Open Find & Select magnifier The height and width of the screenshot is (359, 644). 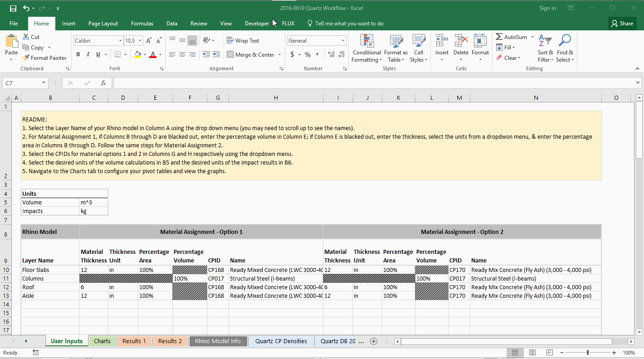[x=565, y=48]
